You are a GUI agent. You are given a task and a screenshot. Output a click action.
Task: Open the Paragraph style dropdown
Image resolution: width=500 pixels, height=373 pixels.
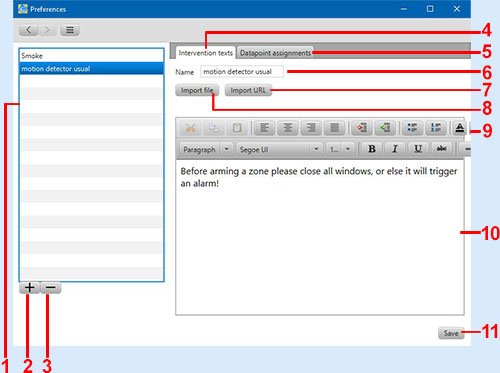[x=206, y=149]
